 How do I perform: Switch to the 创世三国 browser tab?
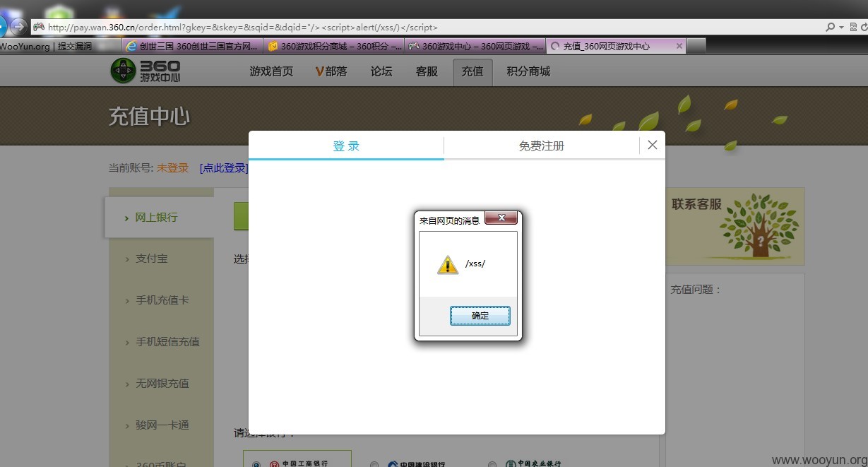[x=192, y=46]
